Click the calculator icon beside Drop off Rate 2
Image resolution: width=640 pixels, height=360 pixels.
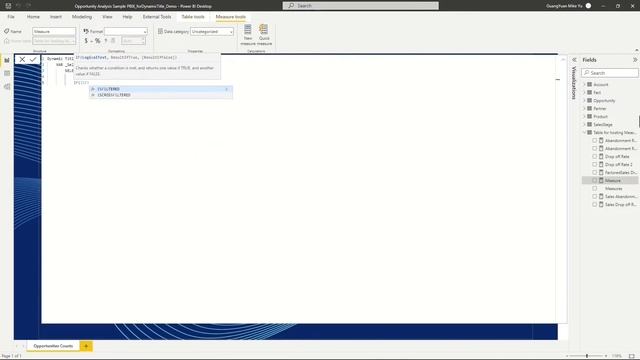[601, 164]
